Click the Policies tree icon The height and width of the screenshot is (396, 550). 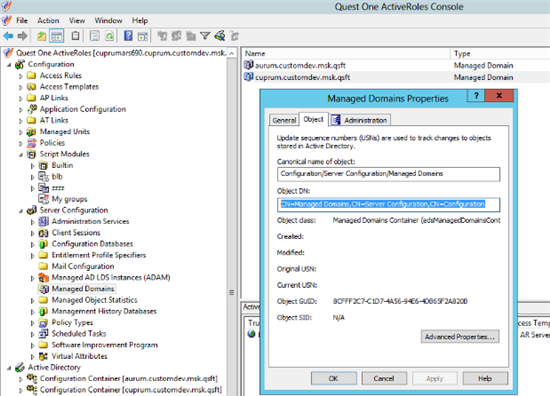coord(32,143)
